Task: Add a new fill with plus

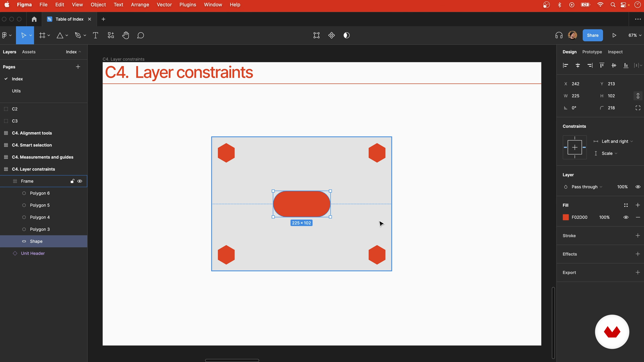Action: tap(638, 205)
